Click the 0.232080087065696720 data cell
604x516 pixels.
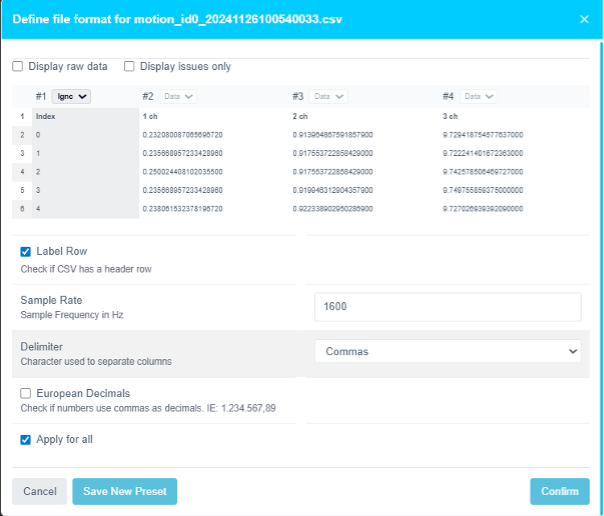183,134
